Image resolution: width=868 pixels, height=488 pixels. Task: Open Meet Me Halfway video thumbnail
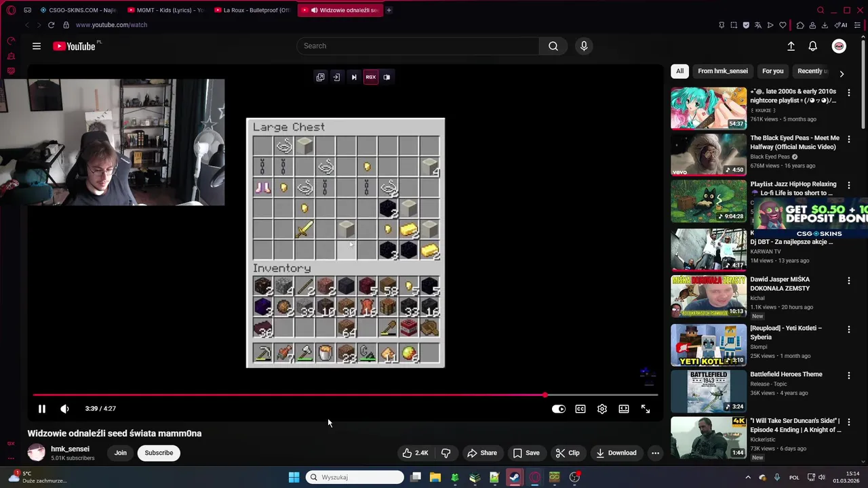[x=709, y=155]
